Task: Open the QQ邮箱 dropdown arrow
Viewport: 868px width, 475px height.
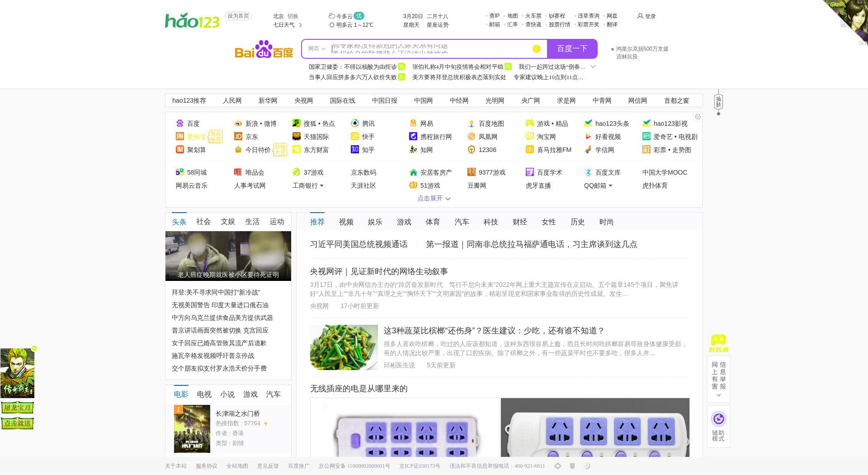Action: [x=610, y=185]
